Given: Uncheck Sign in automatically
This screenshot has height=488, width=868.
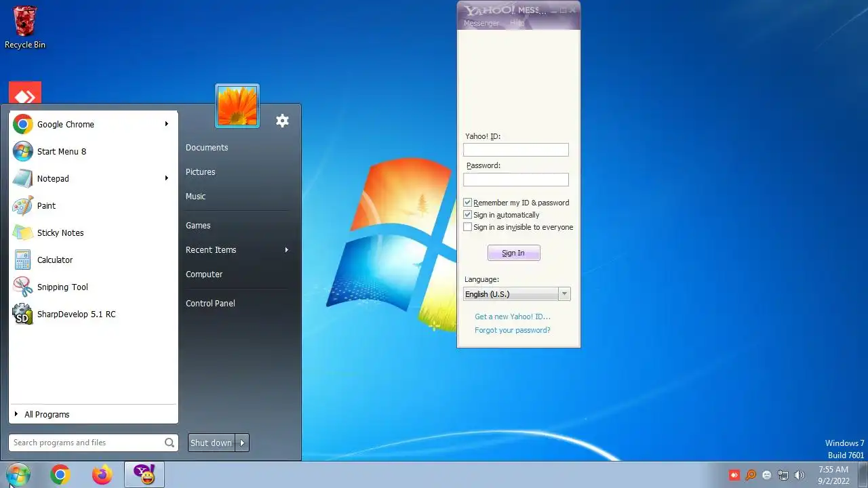Looking at the screenshot, I should [467, 215].
